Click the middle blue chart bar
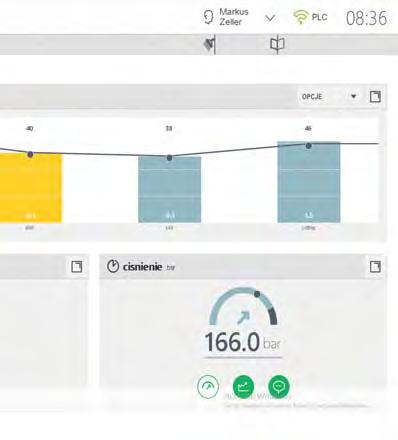The image size is (398, 440). [169, 189]
